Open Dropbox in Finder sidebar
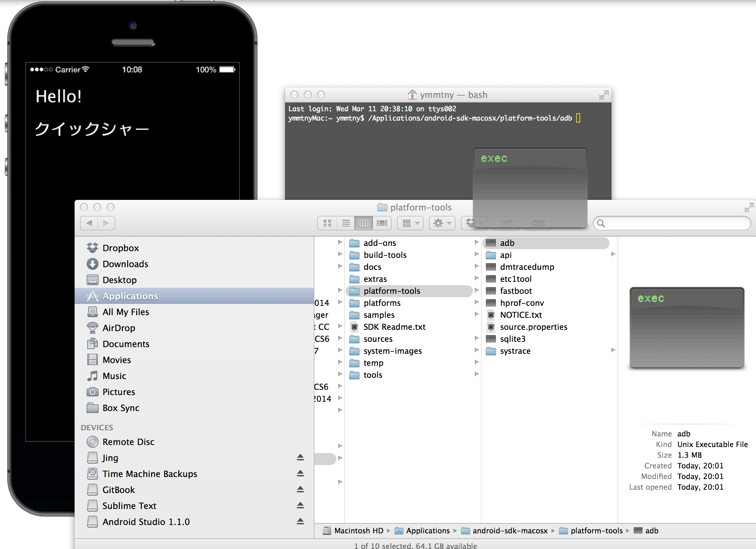This screenshot has width=756, height=549. click(x=194, y=248)
